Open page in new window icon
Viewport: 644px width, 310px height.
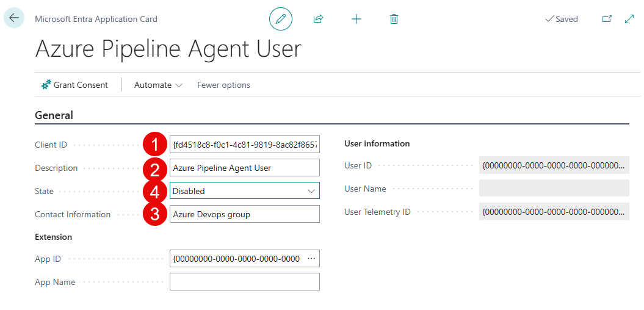coord(607,19)
